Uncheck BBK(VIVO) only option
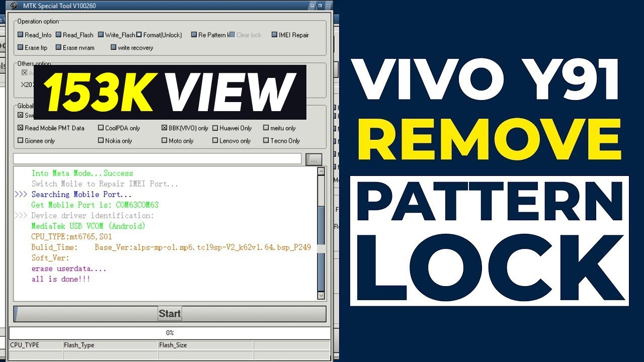Image resolution: width=644 pixels, height=362 pixels. 165,128
